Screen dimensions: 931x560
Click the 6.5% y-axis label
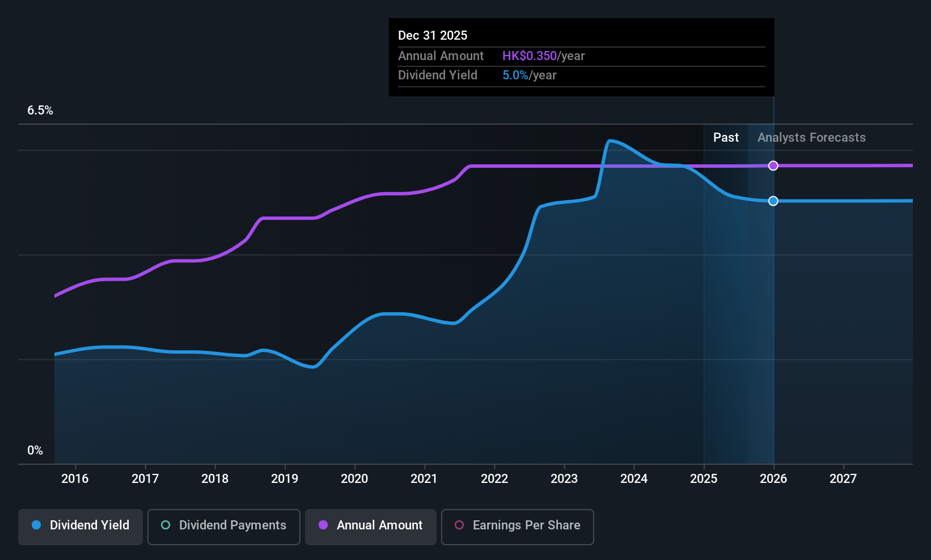pos(40,111)
